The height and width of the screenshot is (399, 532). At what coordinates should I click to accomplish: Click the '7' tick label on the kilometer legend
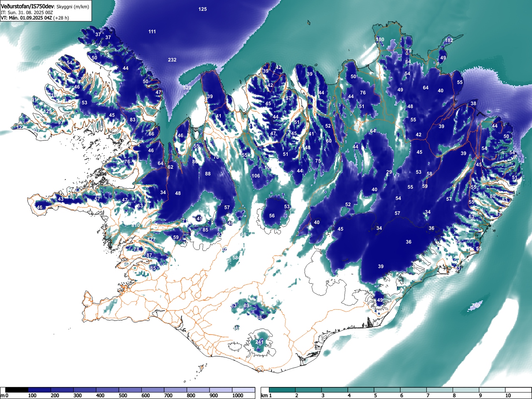pyautogui.click(x=428, y=396)
